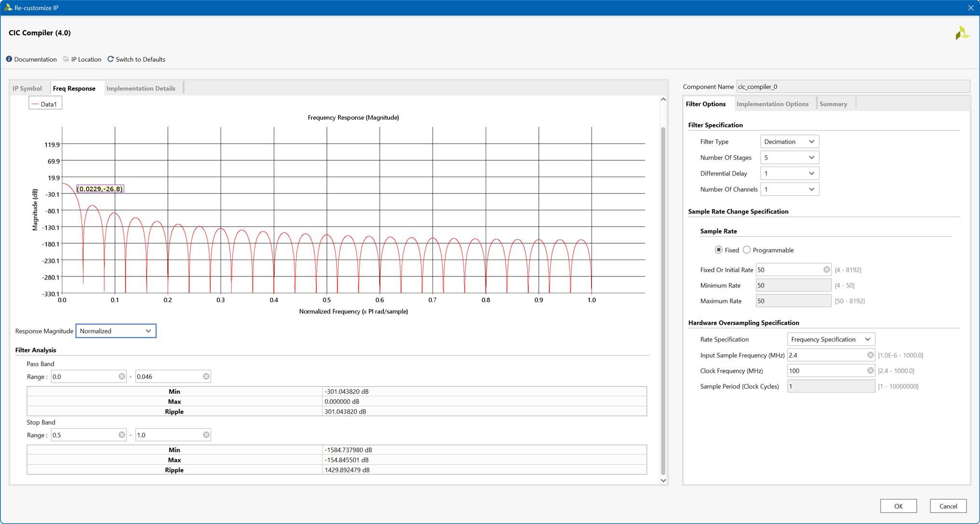Open the Summary tab
The width and height of the screenshot is (980, 524).
[x=833, y=104]
